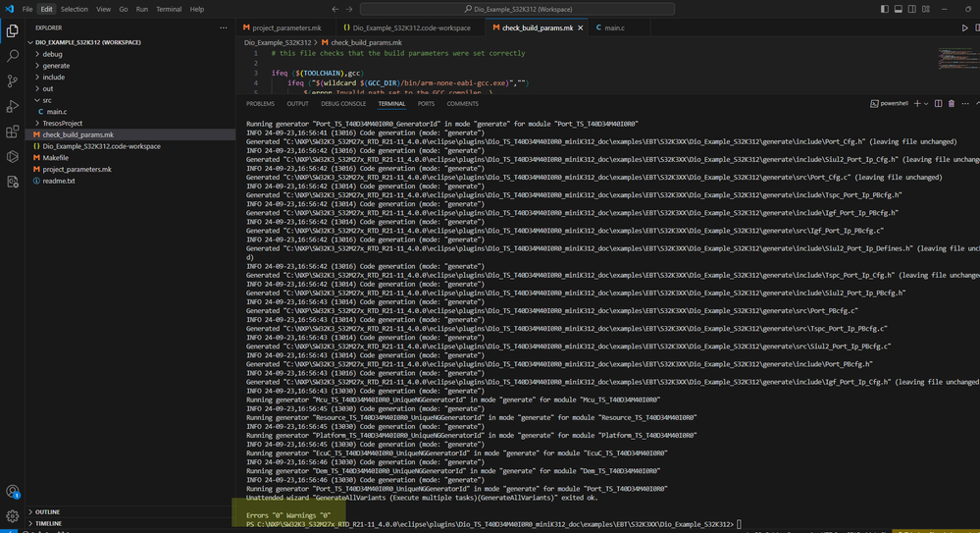Click the VS Code logo icon
The height and width of the screenshot is (533, 980).
pyautogui.click(x=9, y=9)
